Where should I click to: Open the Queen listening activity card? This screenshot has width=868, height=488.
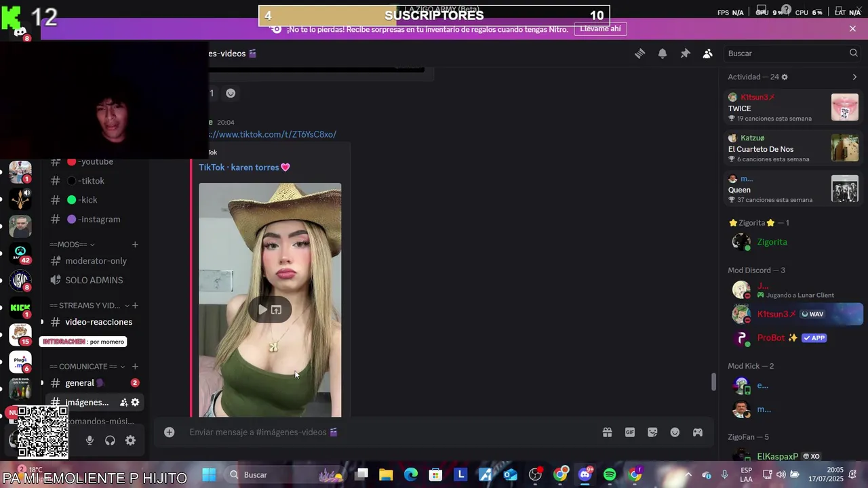pyautogui.click(x=793, y=189)
